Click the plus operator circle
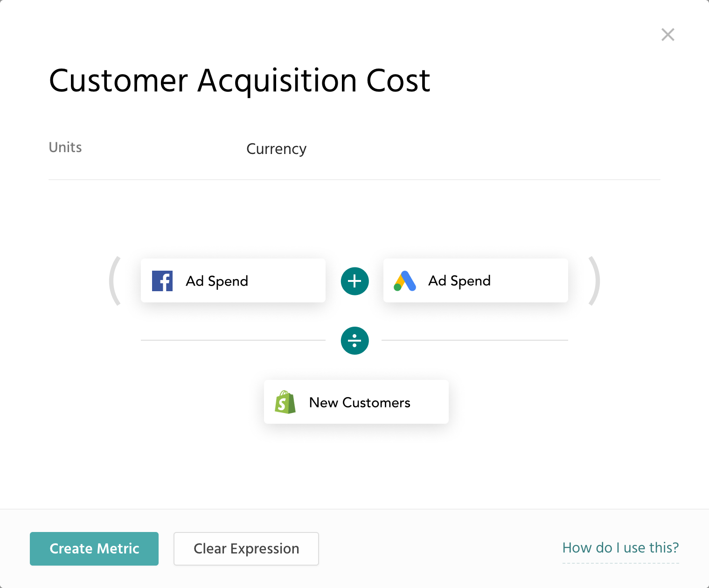This screenshot has width=709, height=588. (x=355, y=281)
